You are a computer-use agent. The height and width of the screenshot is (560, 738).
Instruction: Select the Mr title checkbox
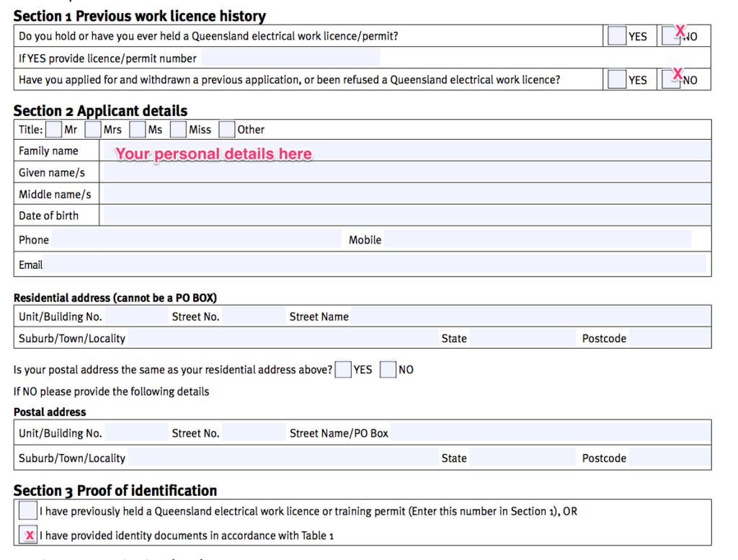pyautogui.click(x=53, y=129)
